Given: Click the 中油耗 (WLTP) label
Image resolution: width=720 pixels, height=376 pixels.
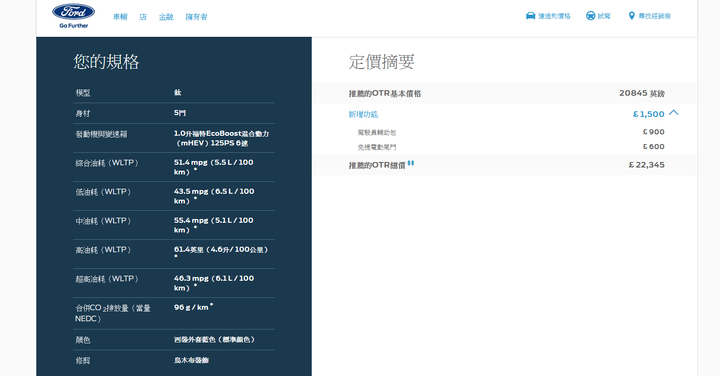Looking at the screenshot, I should [103, 221].
